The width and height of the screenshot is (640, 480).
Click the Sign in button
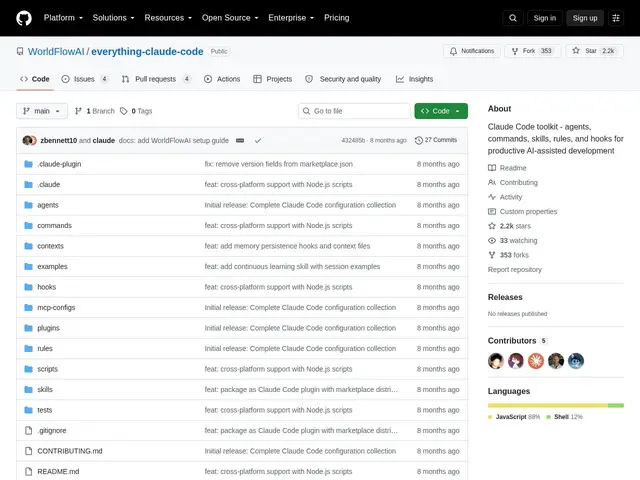[544, 18]
